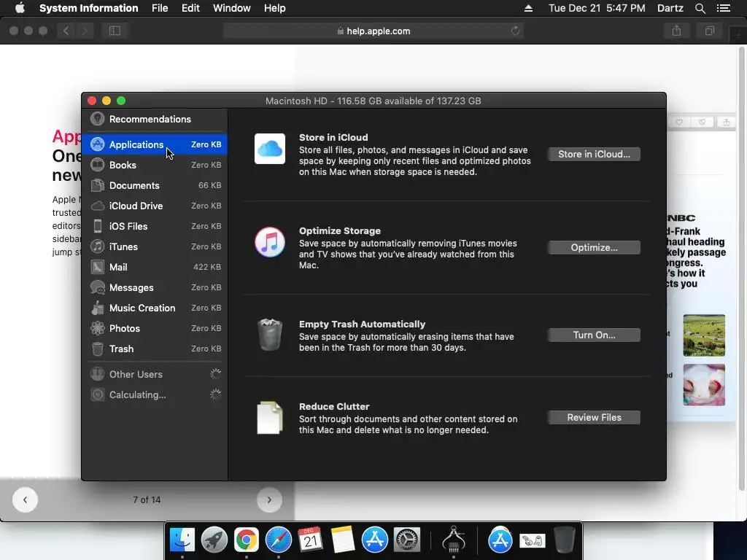
Task: Open the Window menu
Action: click(231, 8)
